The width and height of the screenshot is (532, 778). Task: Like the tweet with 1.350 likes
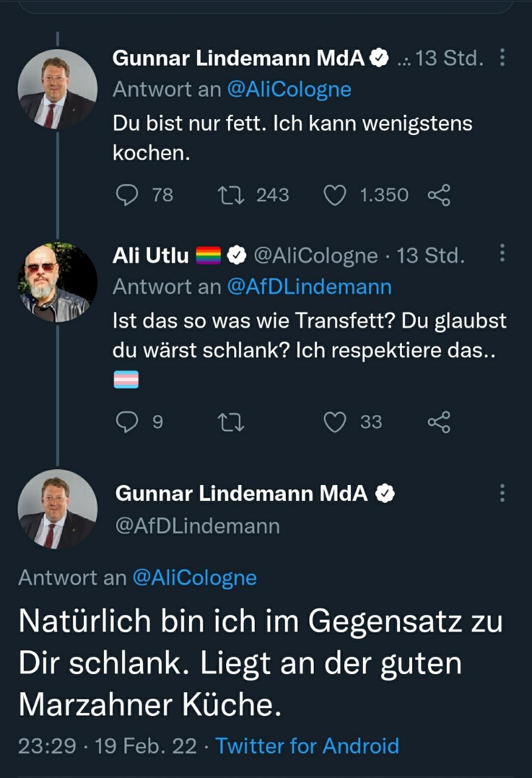coord(334,195)
